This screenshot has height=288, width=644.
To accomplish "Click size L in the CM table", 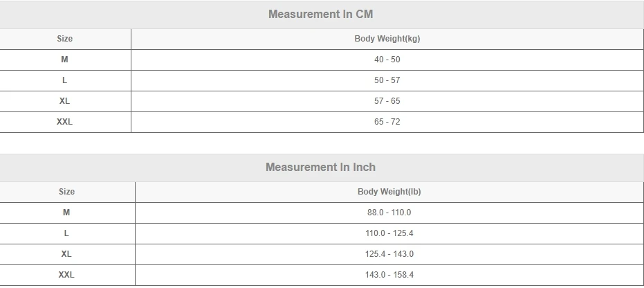I will [65, 80].
